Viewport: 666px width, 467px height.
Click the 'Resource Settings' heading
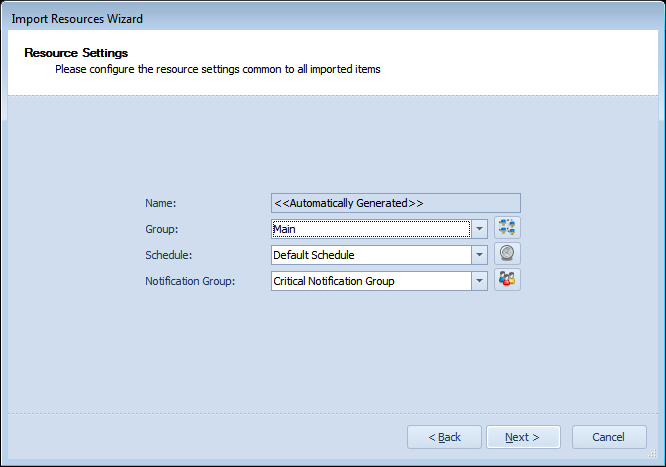point(76,53)
